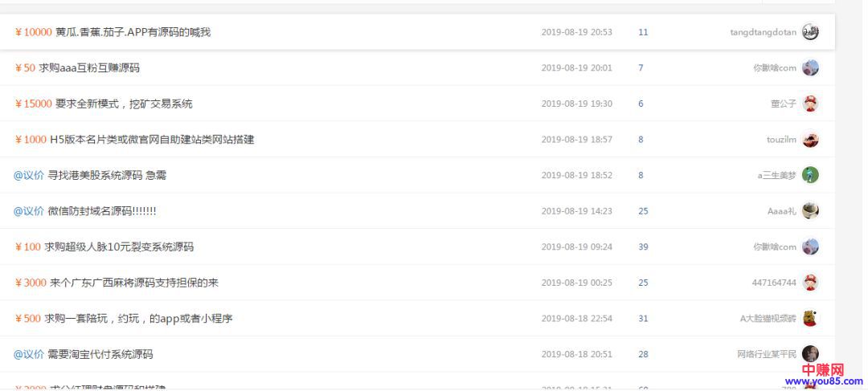Open the avatar next to 董公子

(810, 104)
